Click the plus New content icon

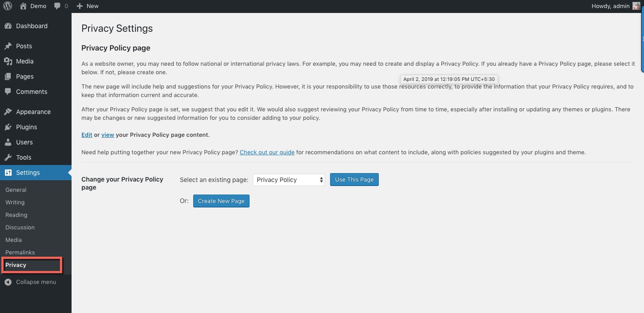(x=80, y=6)
